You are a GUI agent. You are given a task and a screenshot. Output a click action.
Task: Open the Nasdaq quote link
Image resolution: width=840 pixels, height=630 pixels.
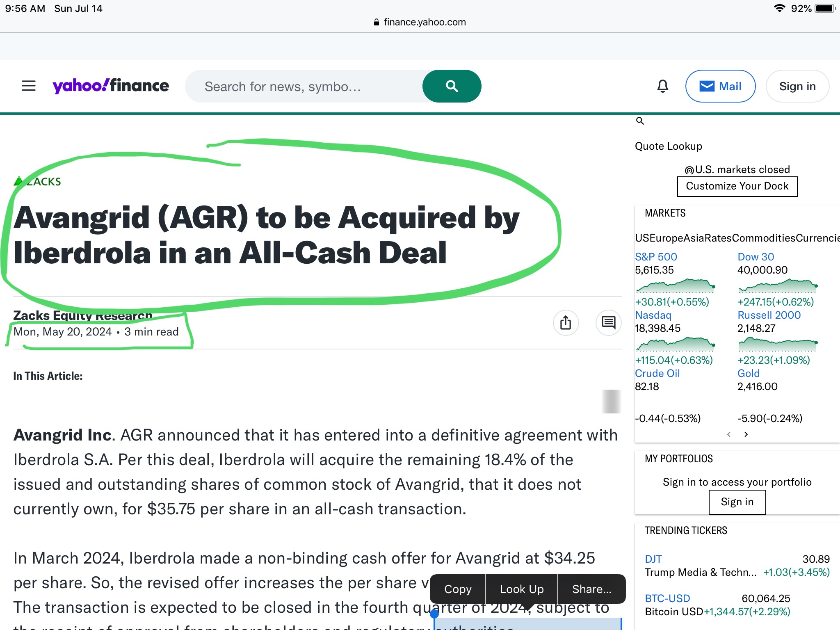coord(653,315)
